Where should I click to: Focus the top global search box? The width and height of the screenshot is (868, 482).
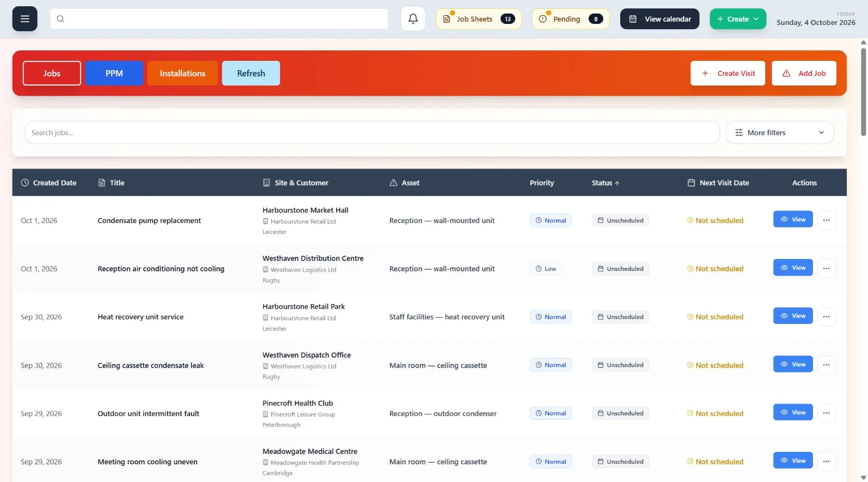pos(219,19)
